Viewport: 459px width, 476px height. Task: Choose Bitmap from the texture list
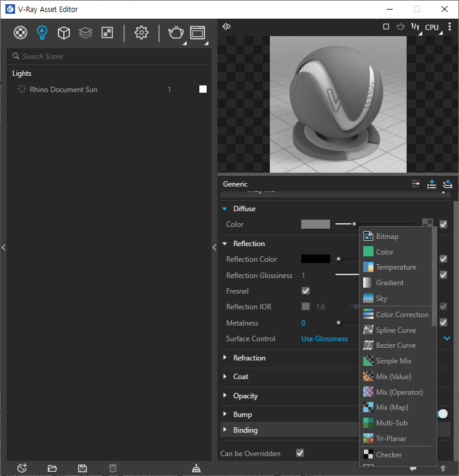point(396,236)
